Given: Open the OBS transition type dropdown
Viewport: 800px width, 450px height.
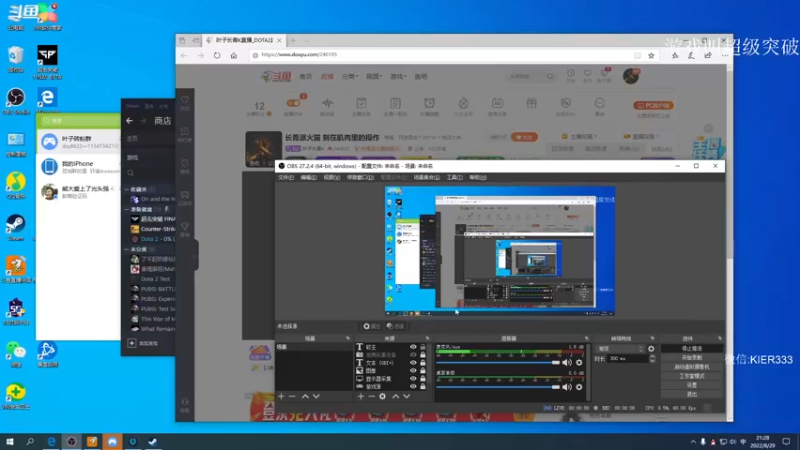Looking at the screenshot, I should [x=620, y=349].
